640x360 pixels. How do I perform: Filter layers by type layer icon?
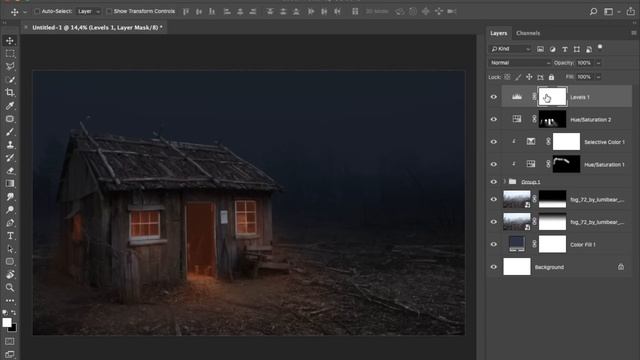point(564,49)
